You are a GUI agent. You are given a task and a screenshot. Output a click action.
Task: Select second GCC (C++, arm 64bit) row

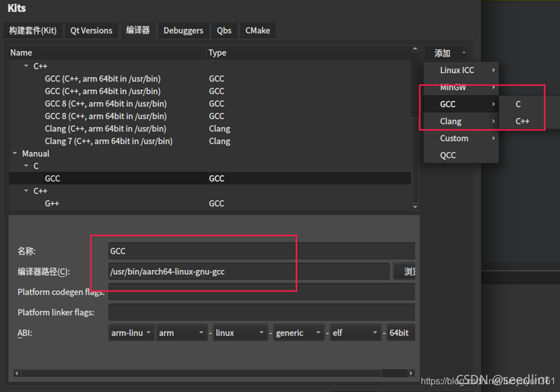tap(210, 91)
